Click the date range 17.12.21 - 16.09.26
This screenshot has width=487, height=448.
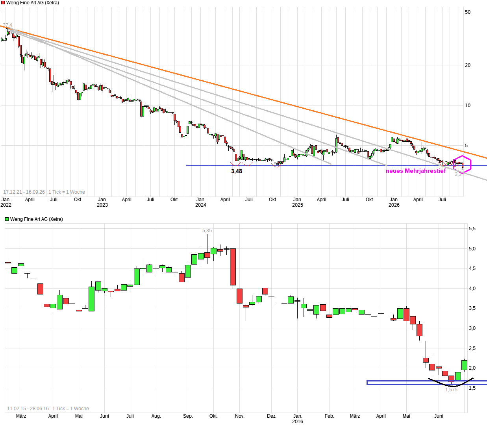tap(24, 192)
